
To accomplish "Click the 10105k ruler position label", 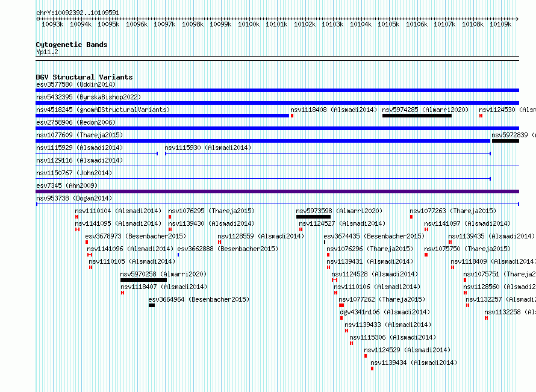I will pos(388,24).
